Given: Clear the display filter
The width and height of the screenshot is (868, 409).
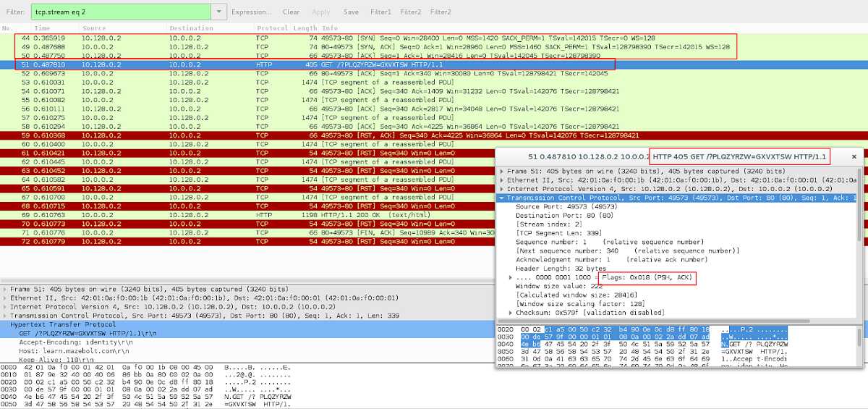Looking at the screenshot, I should coord(292,12).
